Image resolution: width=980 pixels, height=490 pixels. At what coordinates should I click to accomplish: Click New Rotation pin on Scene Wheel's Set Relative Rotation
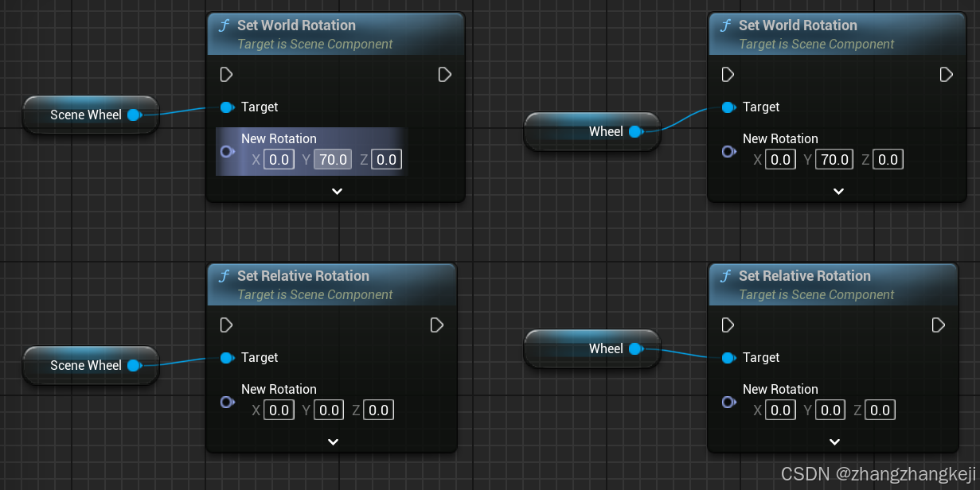coord(227,402)
